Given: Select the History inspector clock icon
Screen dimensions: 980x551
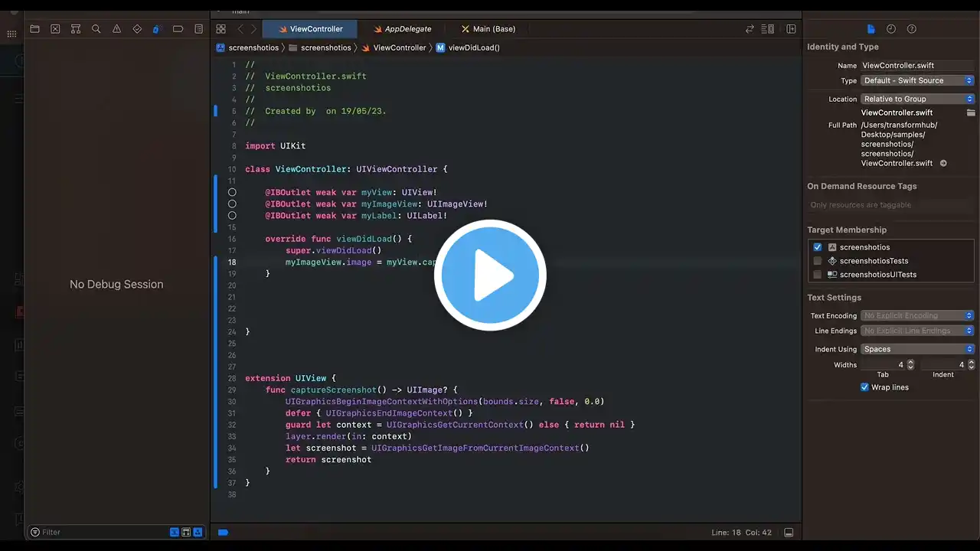Looking at the screenshot, I should (891, 29).
